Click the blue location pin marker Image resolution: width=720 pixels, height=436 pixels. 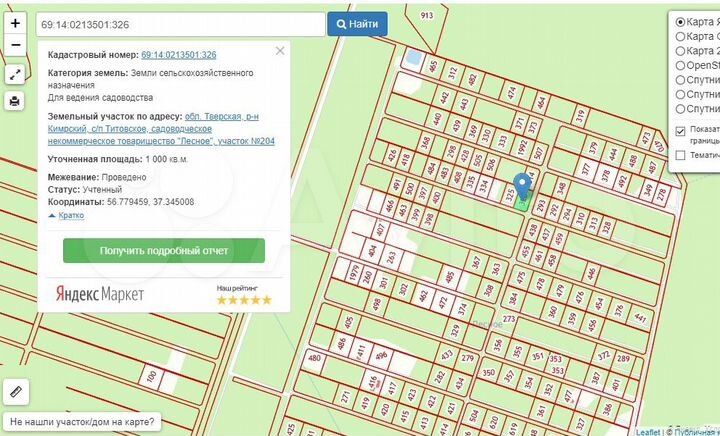(522, 187)
